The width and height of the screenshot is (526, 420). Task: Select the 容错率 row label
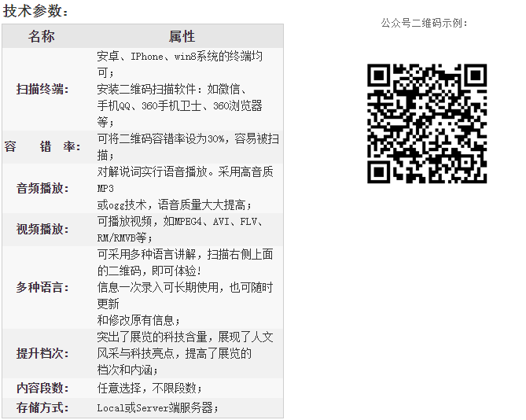pos(42,146)
